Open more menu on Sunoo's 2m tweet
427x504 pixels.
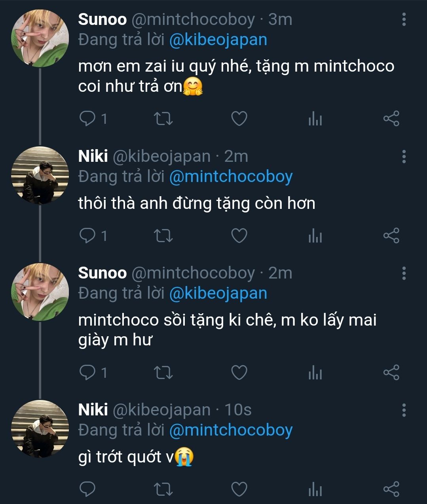click(x=404, y=273)
